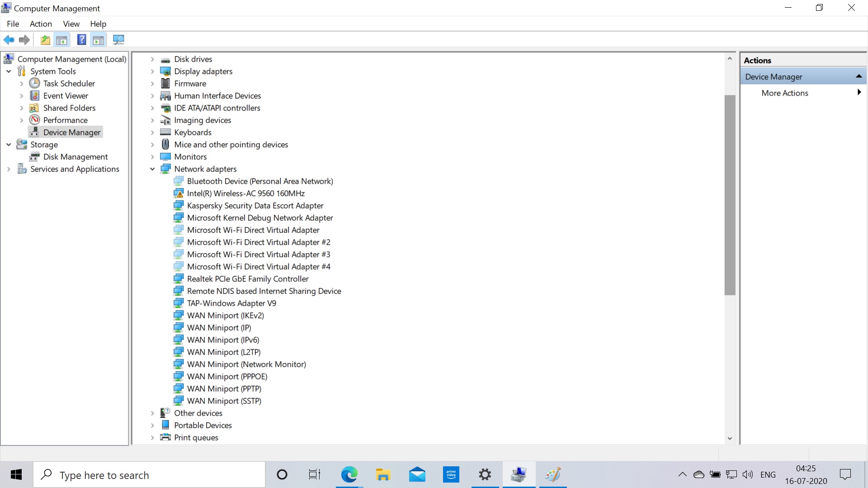Expand the Disk drives category
Viewport: 868px width, 488px height.
(152, 59)
